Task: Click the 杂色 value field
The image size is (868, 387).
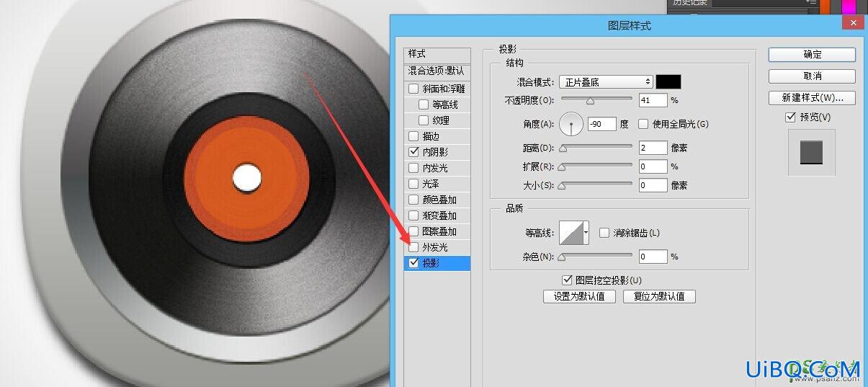Action: coord(653,257)
